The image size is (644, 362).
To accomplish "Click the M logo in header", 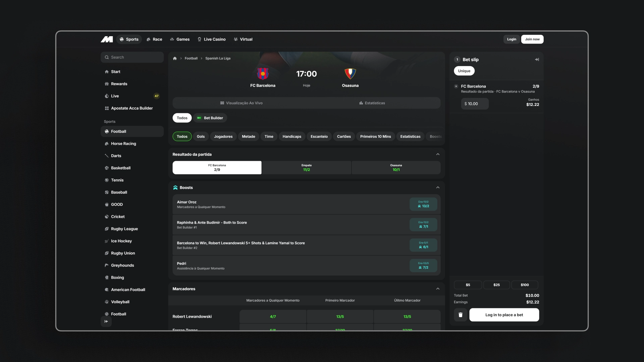I will tap(107, 39).
